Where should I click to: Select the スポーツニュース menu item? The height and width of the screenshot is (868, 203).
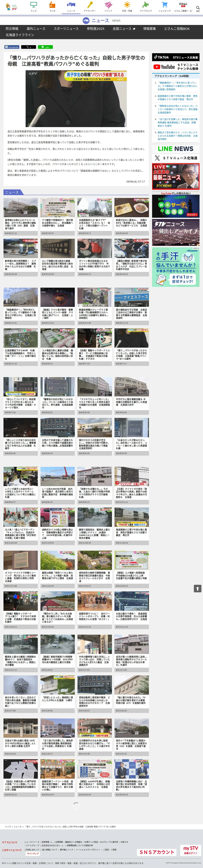coord(66,29)
